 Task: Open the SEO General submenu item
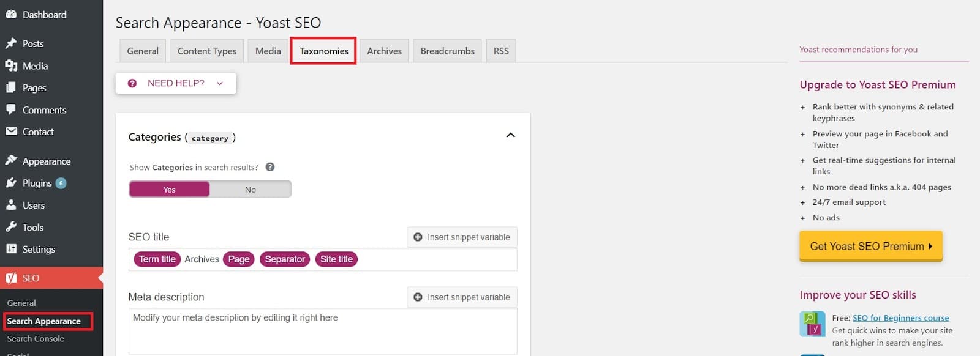click(x=21, y=303)
